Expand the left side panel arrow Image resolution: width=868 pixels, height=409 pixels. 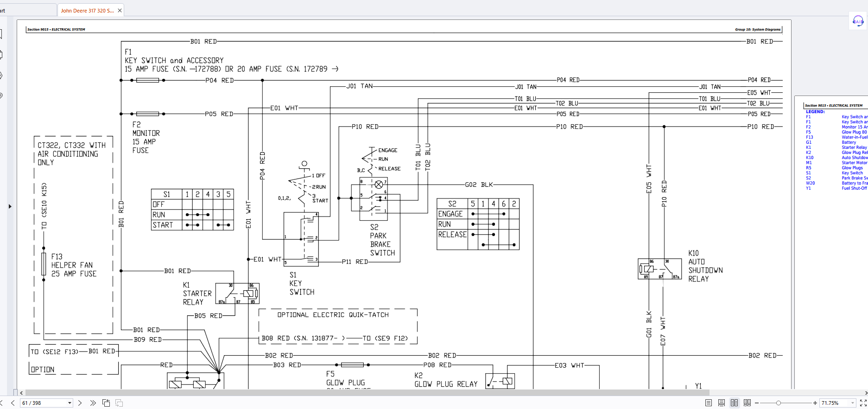point(10,206)
